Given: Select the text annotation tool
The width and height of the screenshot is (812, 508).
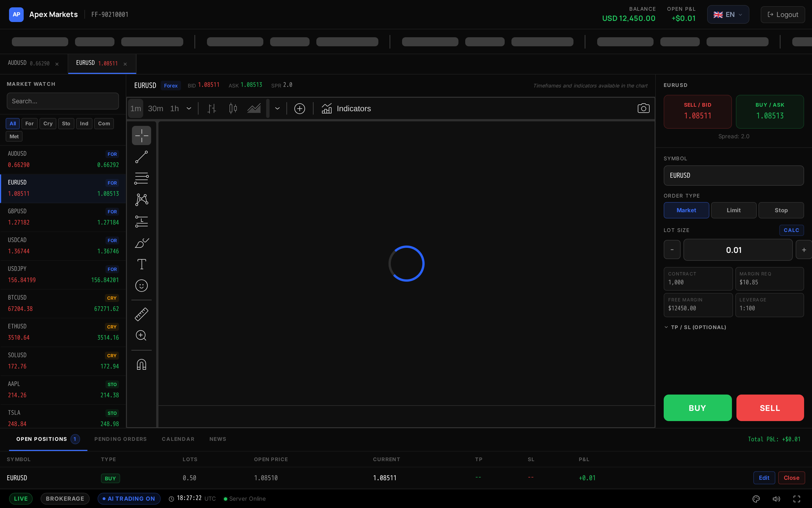Looking at the screenshot, I should [x=141, y=264].
